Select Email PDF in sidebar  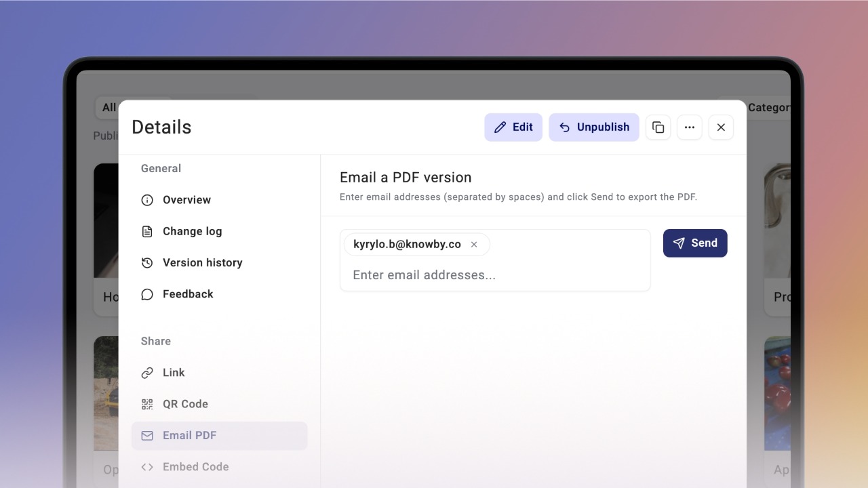[x=219, y=435]
